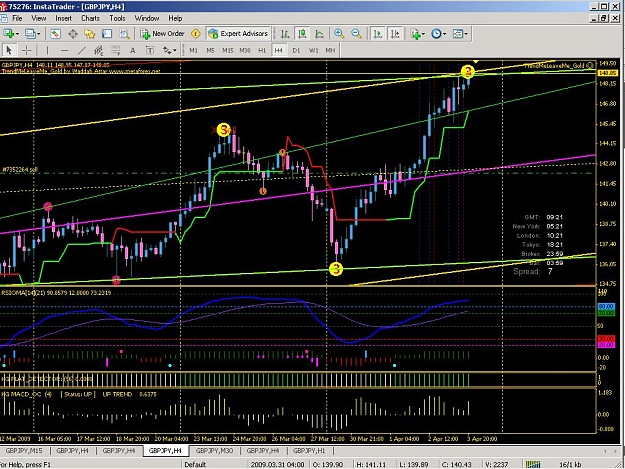This screenshot has width=625, height=469.
Task: Expand the New Chart dropdown arrow
Action: (x=17, y=34)
